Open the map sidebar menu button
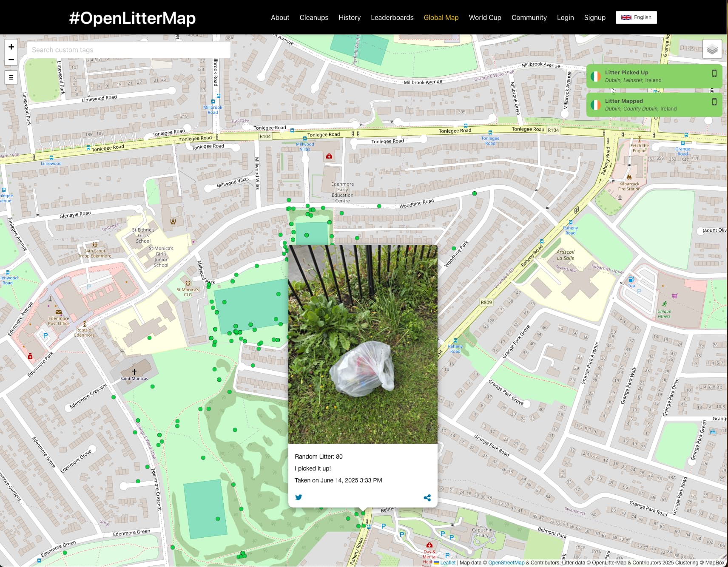 click(x=11, y=77)
